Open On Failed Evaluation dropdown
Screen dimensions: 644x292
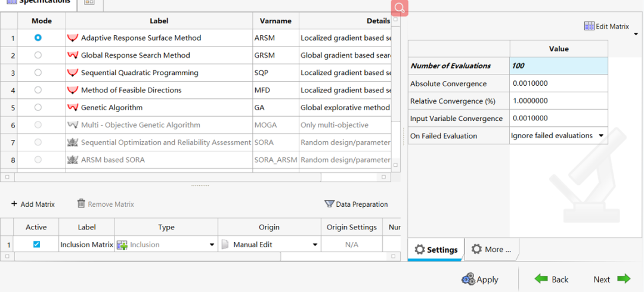(601, 136)
